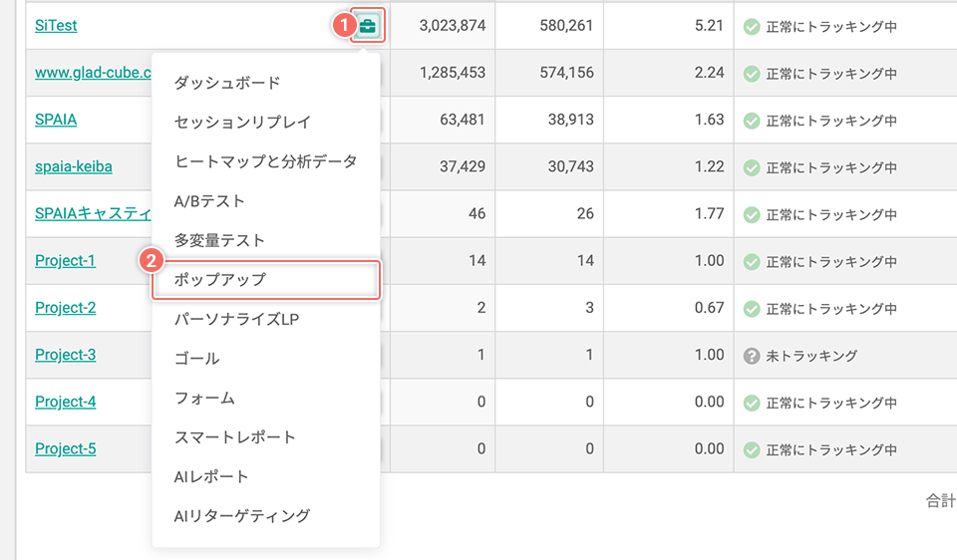Viewport: 957px width, 560px height.
Task: Open フォーム menu item
Action: 266,398
